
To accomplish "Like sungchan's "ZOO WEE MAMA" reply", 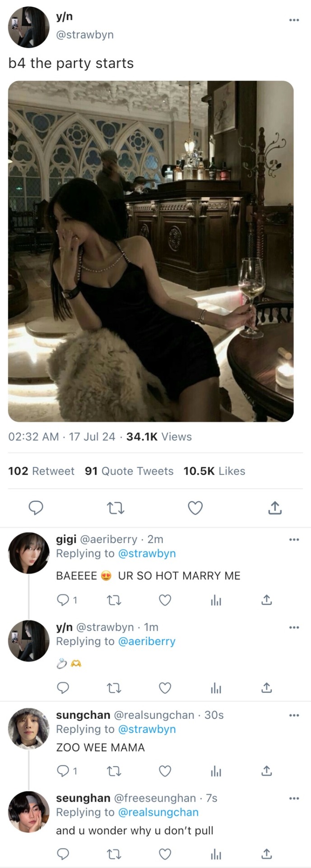I will point(165,771).
